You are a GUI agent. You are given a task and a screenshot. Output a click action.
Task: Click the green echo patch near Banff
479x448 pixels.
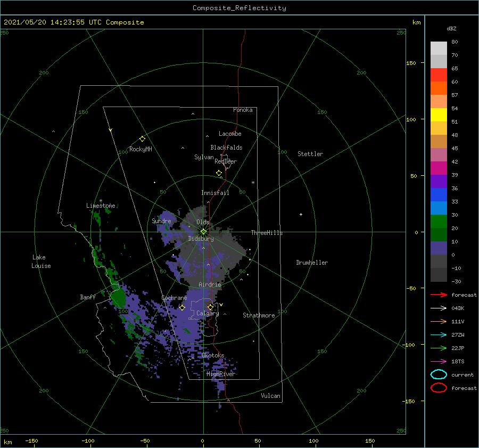click(x=118, y=297)
